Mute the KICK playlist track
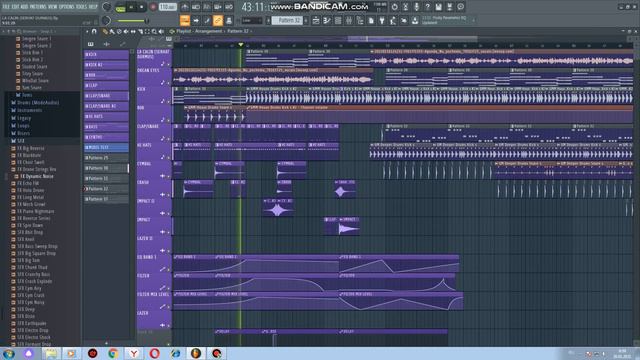The width and height of the screenshot is (640, 360). coord(168,102)
